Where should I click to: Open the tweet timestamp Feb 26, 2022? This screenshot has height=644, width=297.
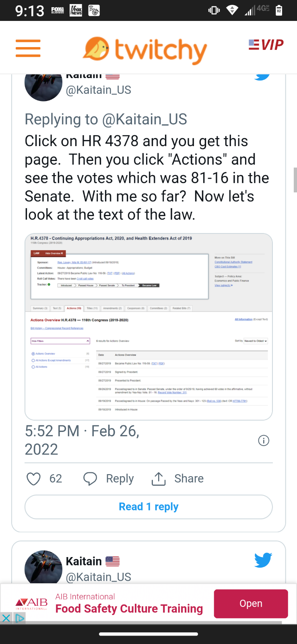(82, 440)
